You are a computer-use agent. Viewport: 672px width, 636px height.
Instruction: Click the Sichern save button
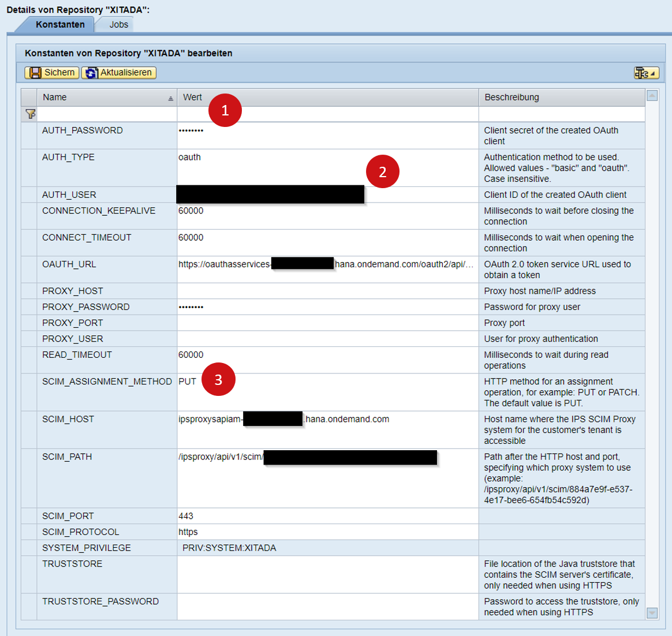pyautogui.click(x=52, y=72)
